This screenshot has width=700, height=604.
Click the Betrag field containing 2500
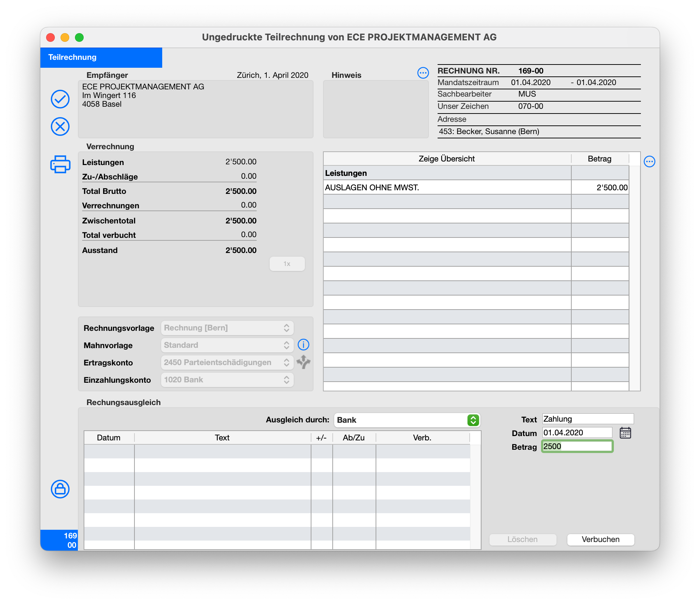(x=577, y=447)
